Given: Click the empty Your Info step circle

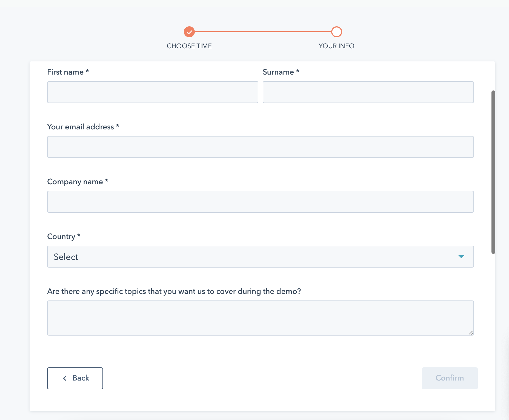Looking at the screenshot, I should click(336, 32).
